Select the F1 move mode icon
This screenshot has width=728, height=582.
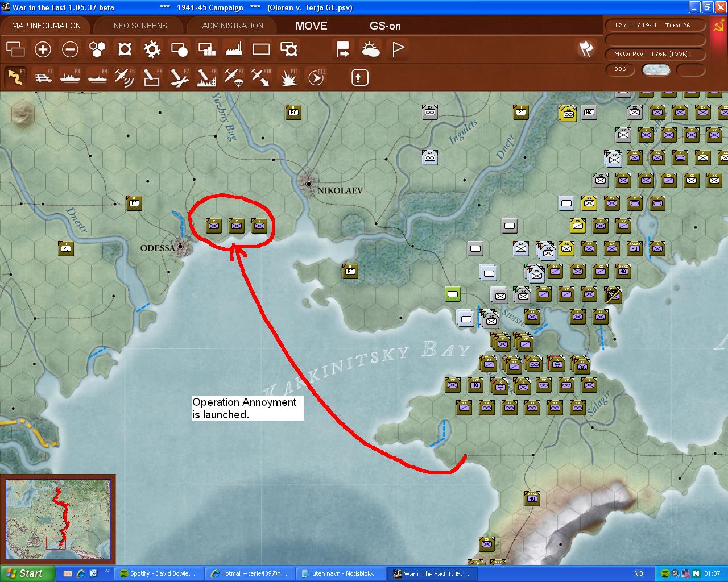click(x=15, y=77)
